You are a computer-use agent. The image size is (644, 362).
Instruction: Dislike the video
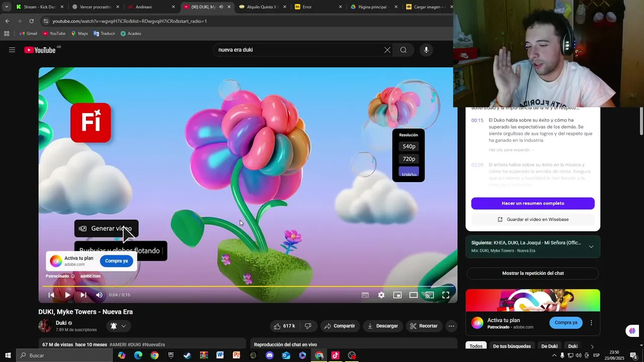pyautogui.click(x=308, y=326)
